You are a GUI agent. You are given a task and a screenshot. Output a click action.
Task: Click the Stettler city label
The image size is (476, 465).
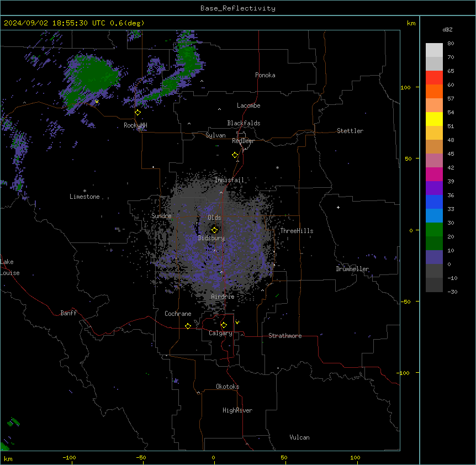tap(350, 131)
